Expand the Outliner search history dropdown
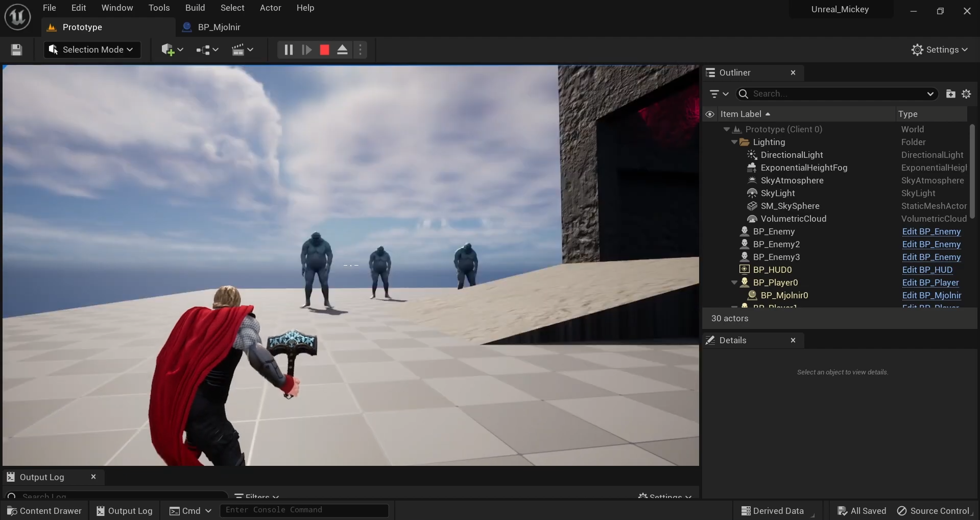Screen dimensions: 980x520 [930, 94]
